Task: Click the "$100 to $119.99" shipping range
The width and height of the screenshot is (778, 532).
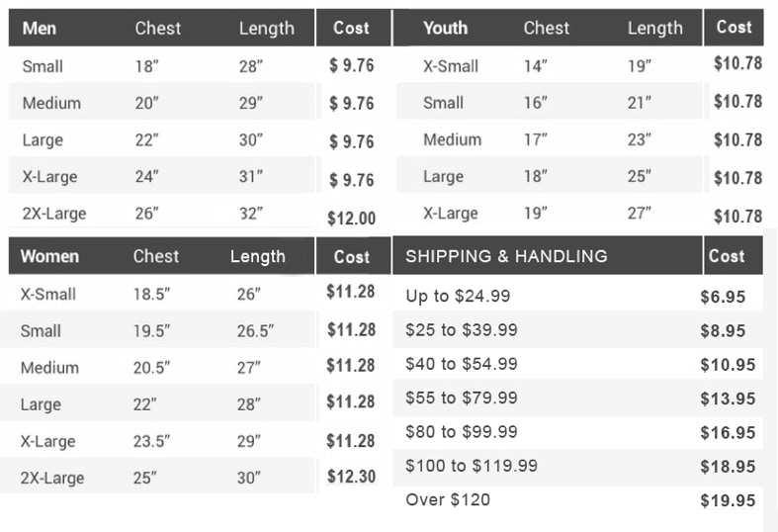Action: click(472, 465)
